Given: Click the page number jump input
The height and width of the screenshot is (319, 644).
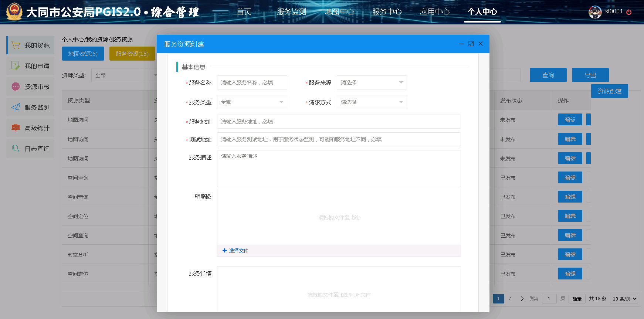Looking at the screenshot, I should coord(549,299).
